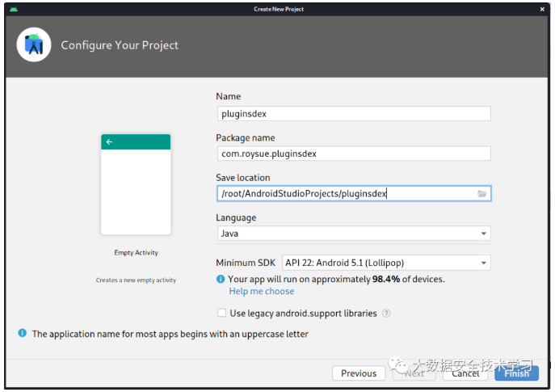Select the Empty Activity template thumbnail
This screenshot has width=555, height=392.
[136, 184]
